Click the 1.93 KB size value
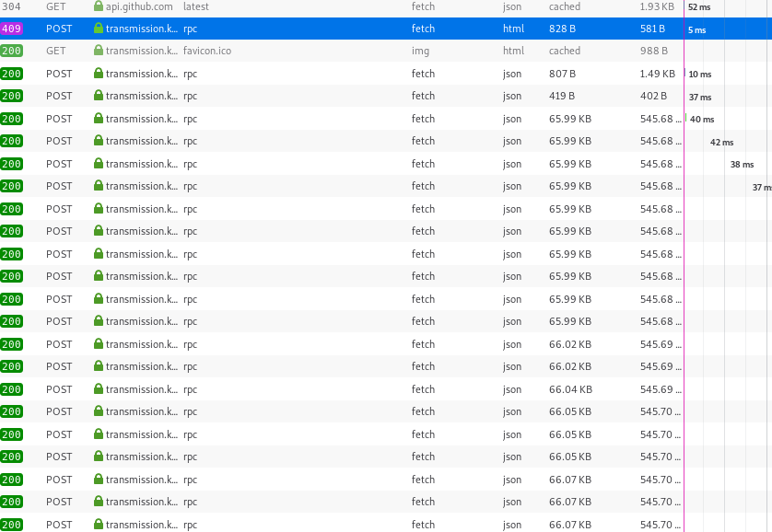This screenshot has width=772, height=532. (657, 6)
